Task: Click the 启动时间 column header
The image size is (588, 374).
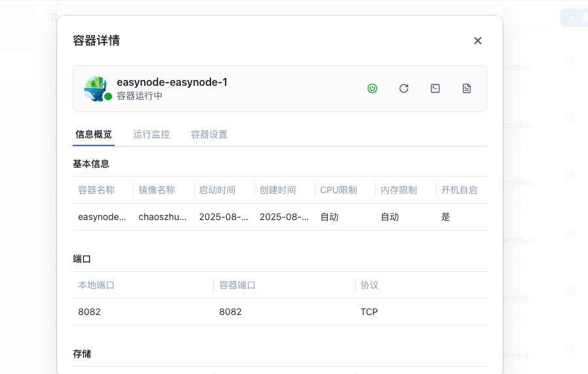Action: pyautogui.click(x=217, y=190)
